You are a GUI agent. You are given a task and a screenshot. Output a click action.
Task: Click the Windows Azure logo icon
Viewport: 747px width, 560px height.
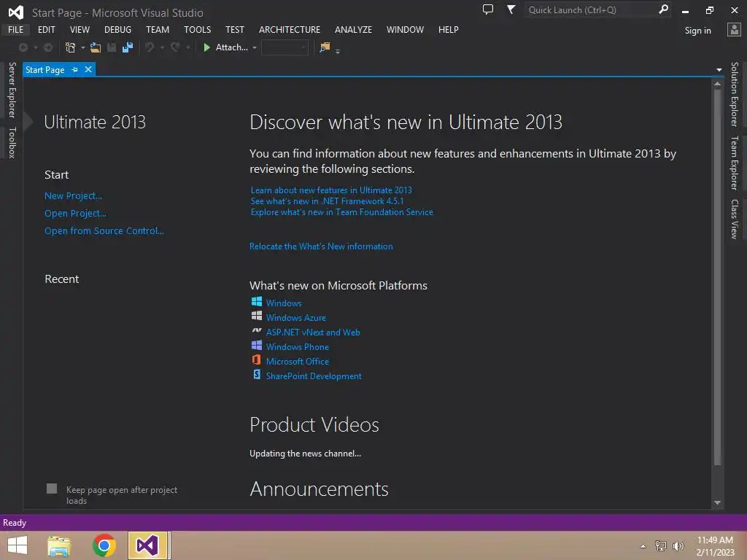256,316
